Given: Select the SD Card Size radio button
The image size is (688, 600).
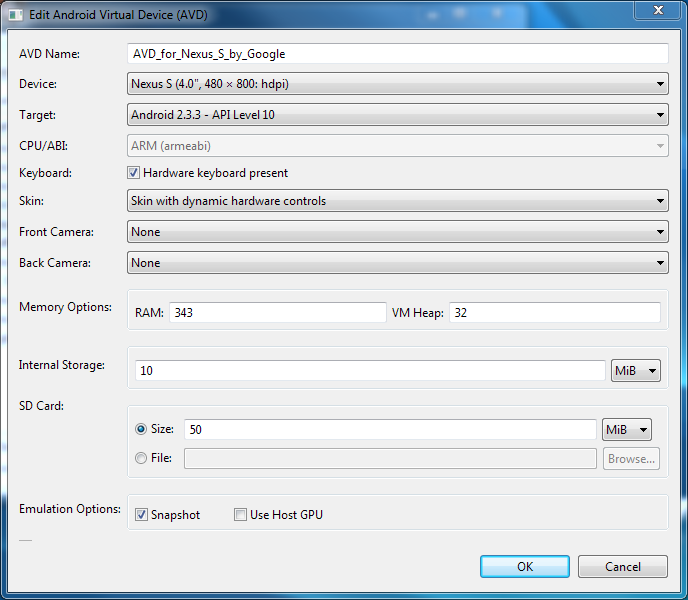Looking at the screenshot, I should point(141,429).
